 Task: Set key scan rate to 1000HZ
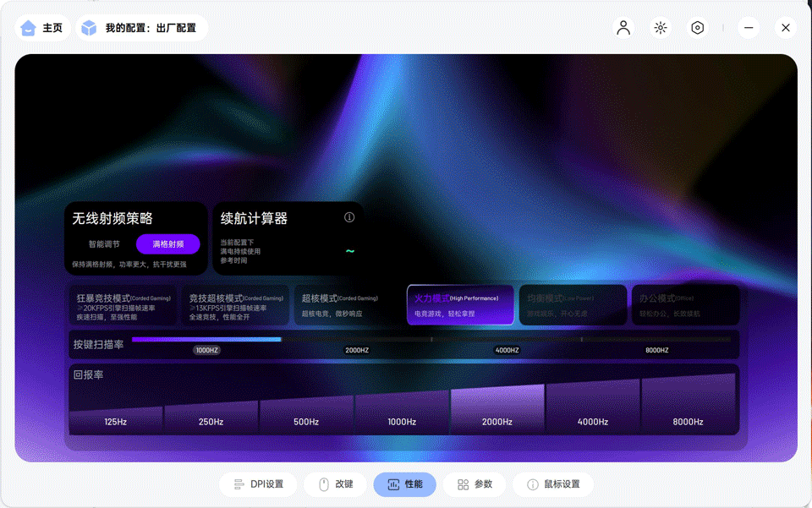coord(206,350)
